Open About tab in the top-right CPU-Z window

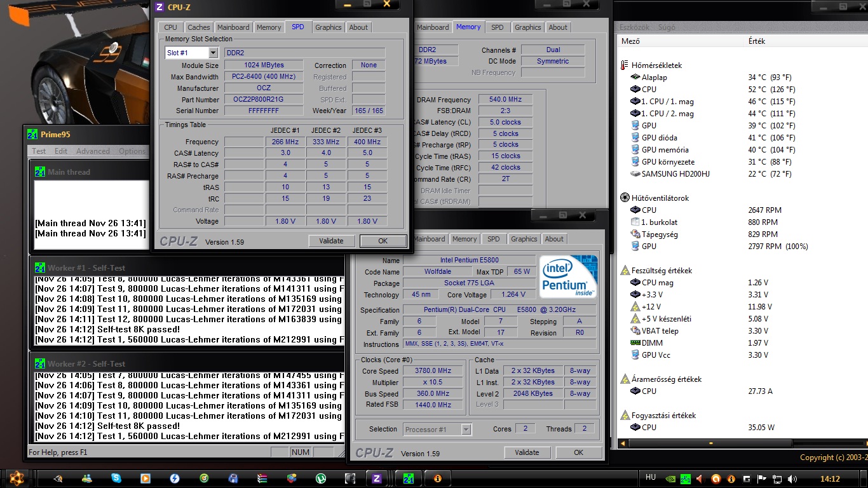coord(558,27)
